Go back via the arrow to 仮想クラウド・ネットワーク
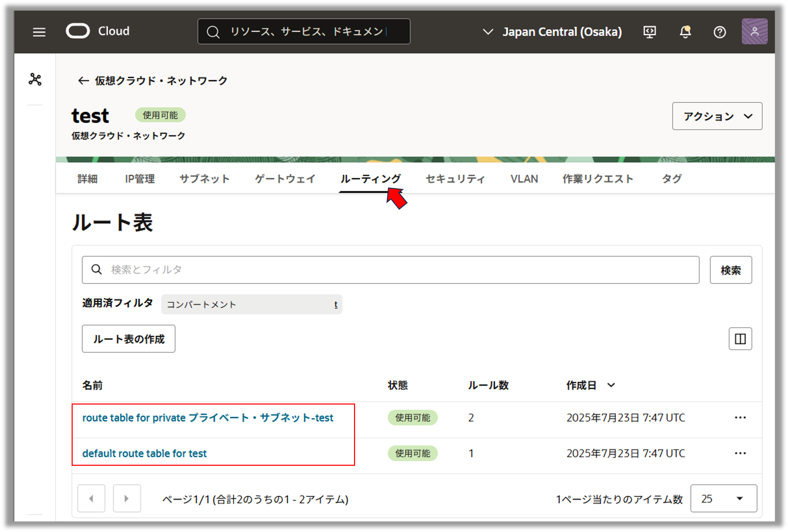This screenshot has height=532, width=788. click(83, 81)
